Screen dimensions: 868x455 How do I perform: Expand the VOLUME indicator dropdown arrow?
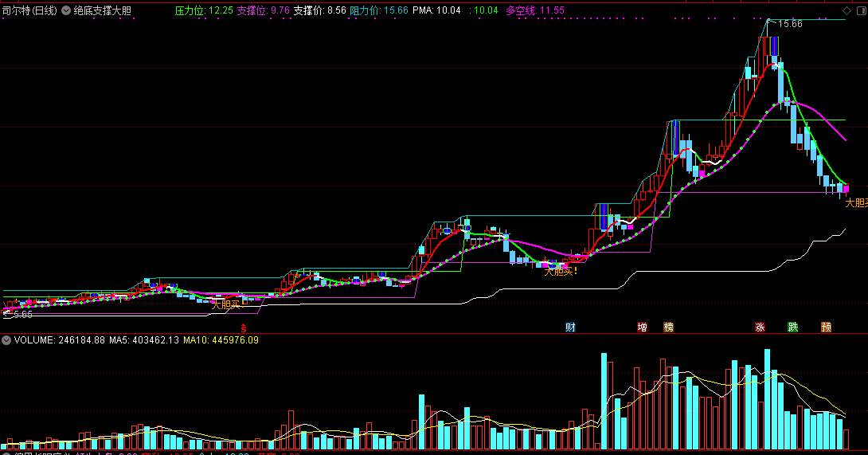click(6, 340)
